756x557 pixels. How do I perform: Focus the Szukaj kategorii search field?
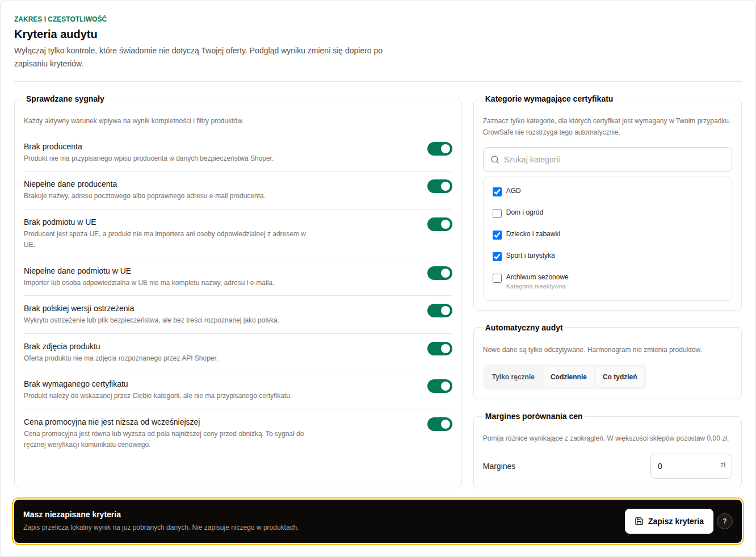(607, 160)
